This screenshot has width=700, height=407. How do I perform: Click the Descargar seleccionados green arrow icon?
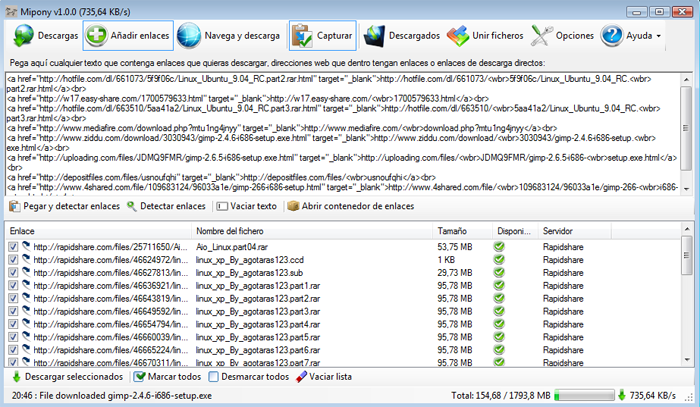pos(17,377)
